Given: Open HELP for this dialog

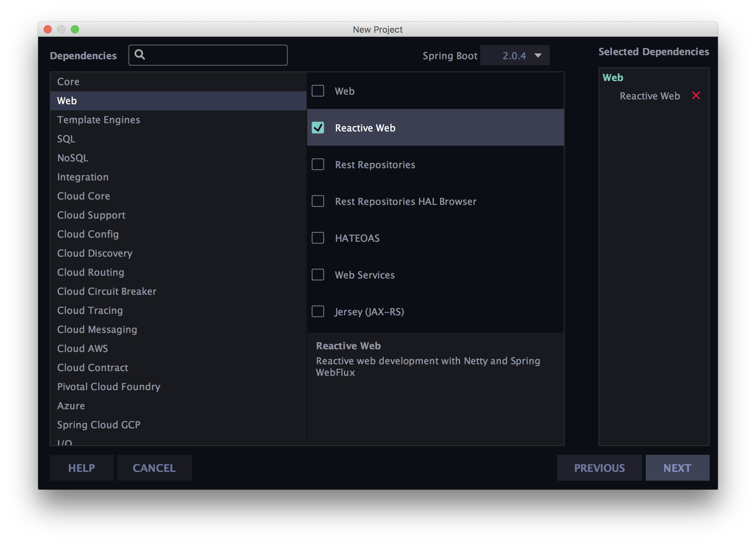Looking at the screenshot, I should click(81, 468).
